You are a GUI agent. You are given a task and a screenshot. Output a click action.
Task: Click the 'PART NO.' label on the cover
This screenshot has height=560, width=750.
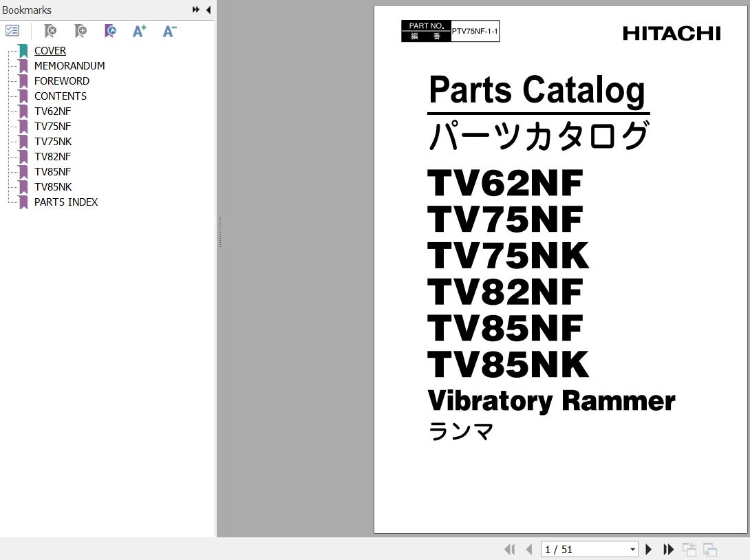[x=427, y=26]
